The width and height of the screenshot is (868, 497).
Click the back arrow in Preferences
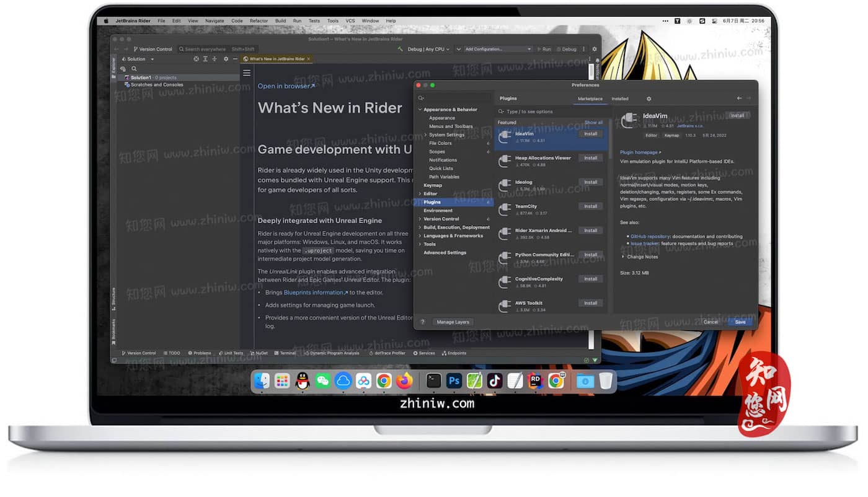point(739,99)
